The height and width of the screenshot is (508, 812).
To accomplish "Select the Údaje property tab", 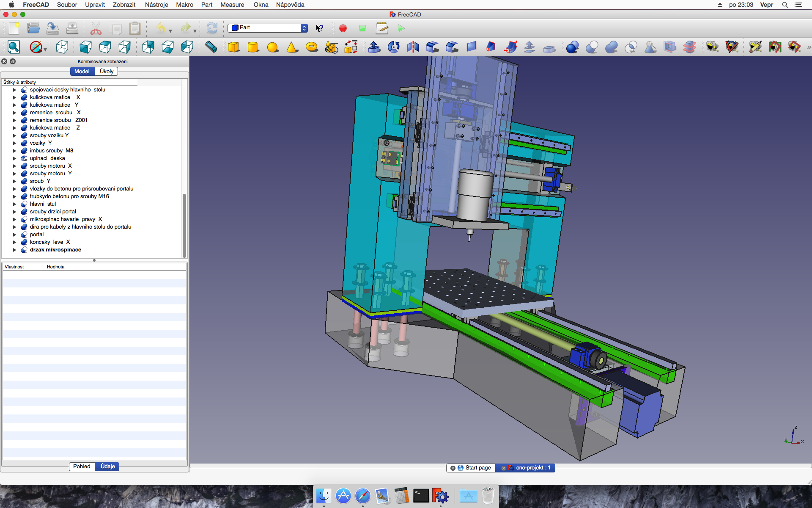I will 107,466.
